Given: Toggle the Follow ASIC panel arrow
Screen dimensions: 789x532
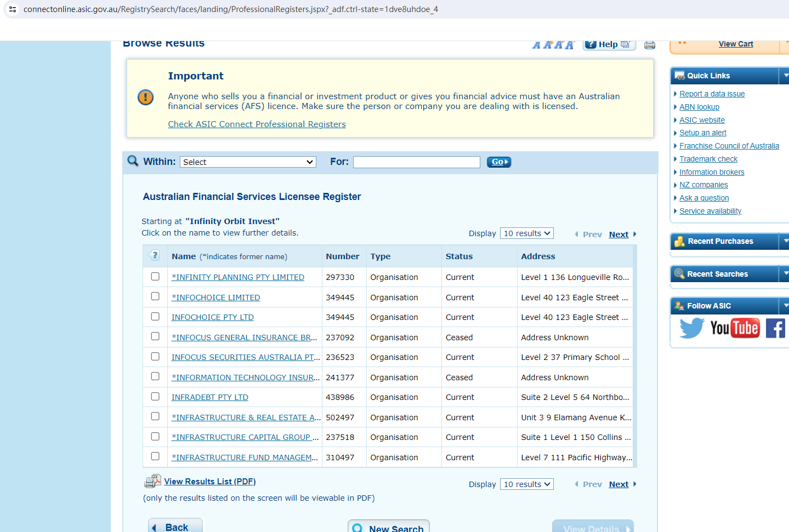Looking at the screenshot, I should 785,306.
